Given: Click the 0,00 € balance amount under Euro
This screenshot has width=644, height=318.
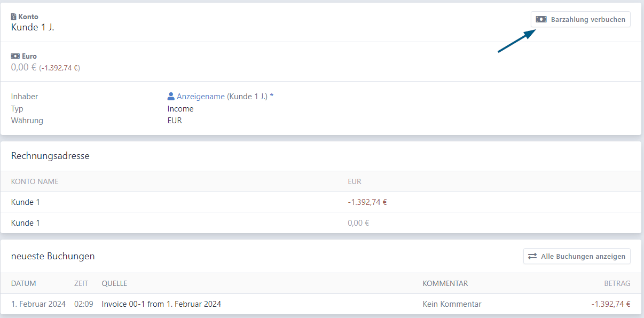Looking at the screenshot, I should coord(23,67).
